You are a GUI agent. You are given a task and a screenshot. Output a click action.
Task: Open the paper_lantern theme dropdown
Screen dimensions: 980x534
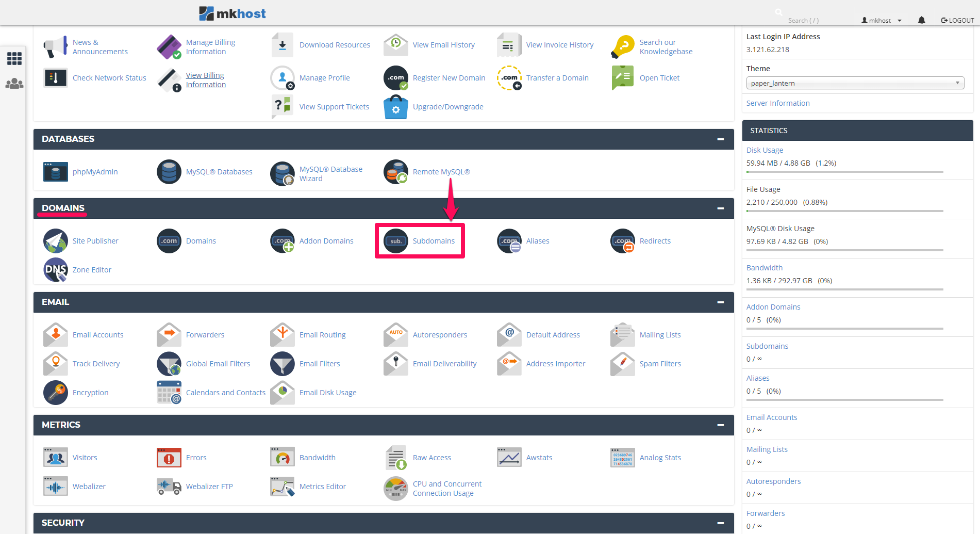coord(855,83)
